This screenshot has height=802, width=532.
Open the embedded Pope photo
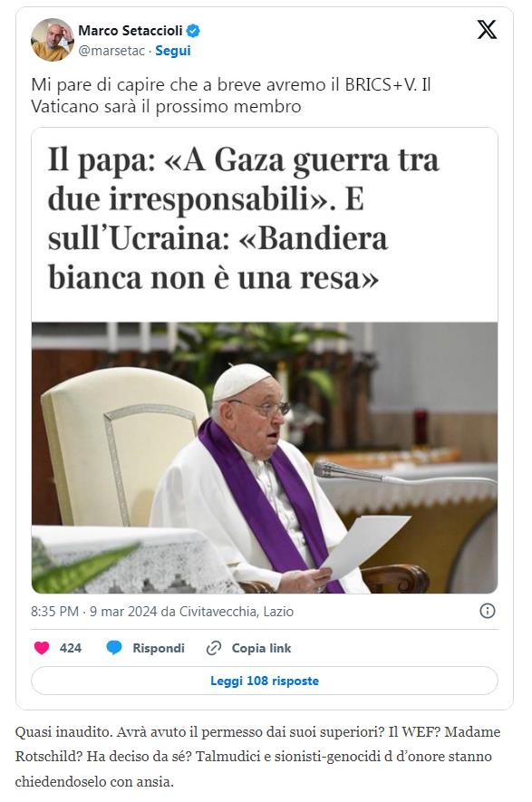[265, 458]
